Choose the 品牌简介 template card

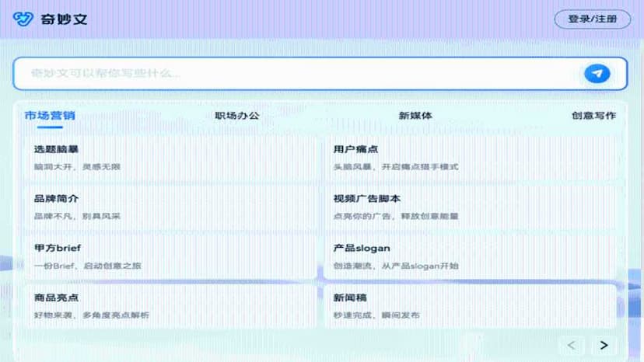point(170,207)
